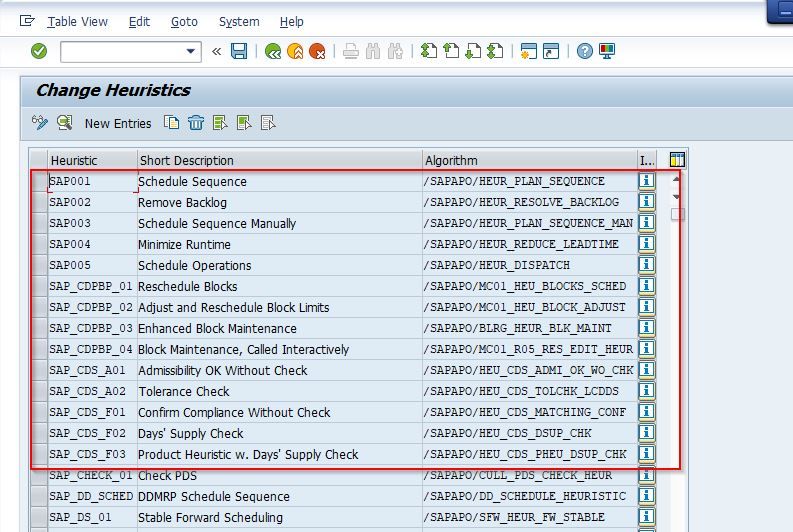Click the Heuristic column header
Screen dimensions: 793x532
93,160
